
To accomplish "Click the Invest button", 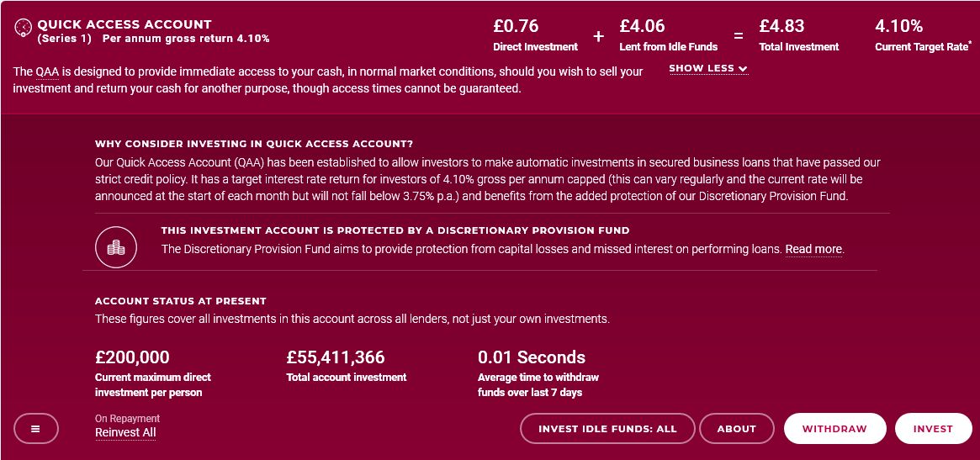I will (933, 429).
